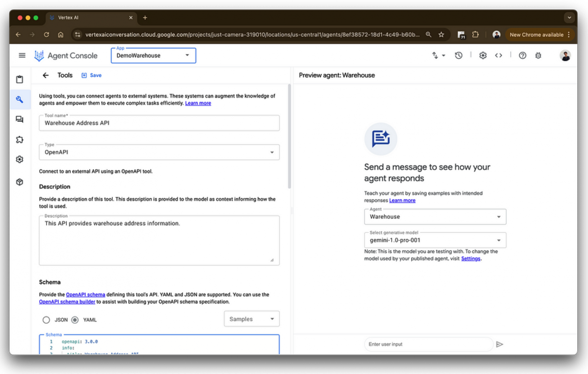588x374 pixels.
Task: Open the conversations chat icon in the sidebar
Action: 20,119
